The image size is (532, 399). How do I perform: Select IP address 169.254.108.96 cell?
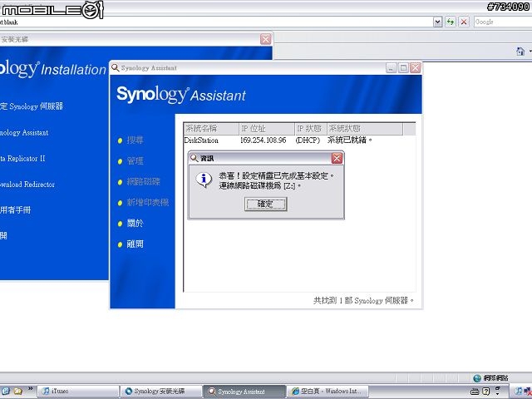coord(263,140)
